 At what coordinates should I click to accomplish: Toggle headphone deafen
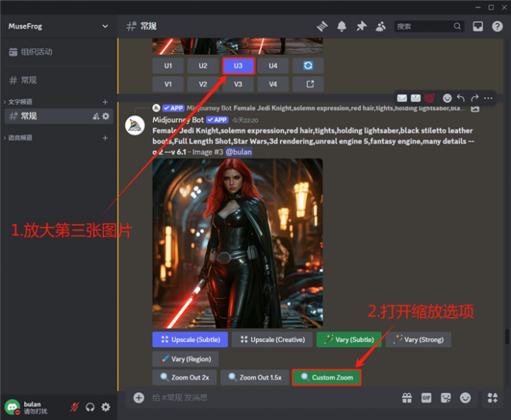pos(90,407)
